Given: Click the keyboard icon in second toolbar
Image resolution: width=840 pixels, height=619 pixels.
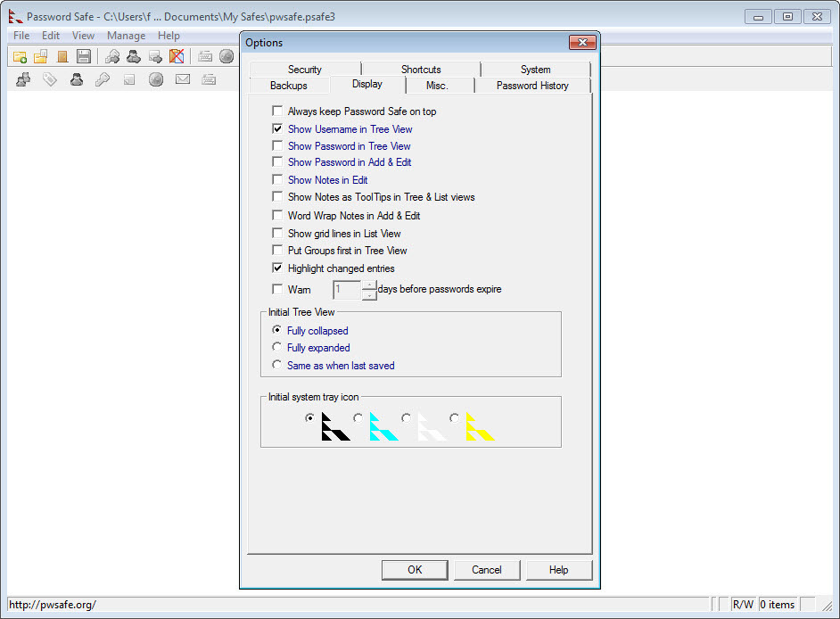Looking at the screenshot, I should pyautogui.click(x=209, y=80).
